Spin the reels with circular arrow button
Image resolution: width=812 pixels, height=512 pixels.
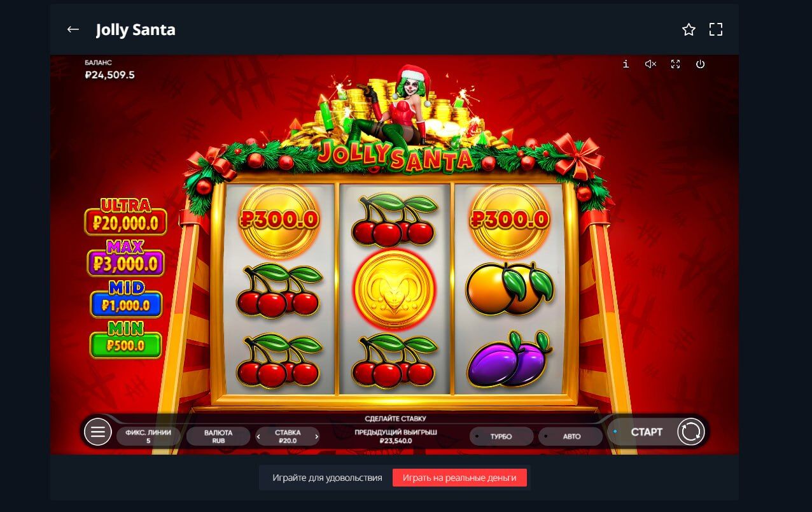[691, 432]
